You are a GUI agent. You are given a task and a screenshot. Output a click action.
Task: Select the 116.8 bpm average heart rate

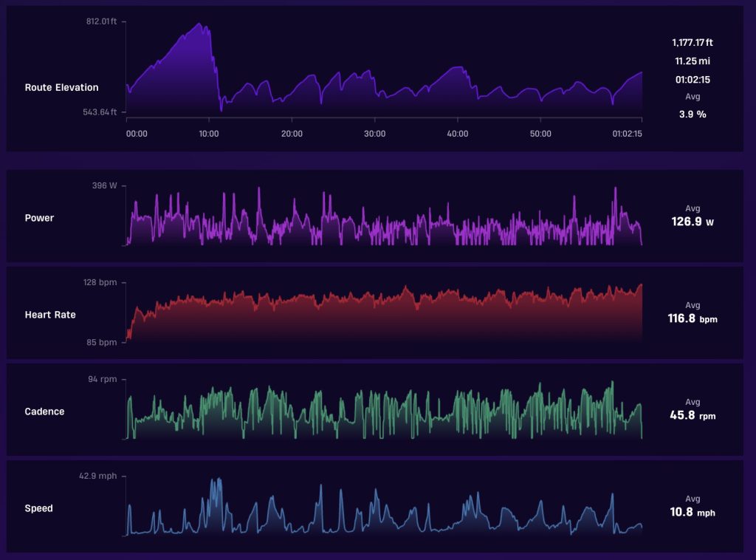[693, 318]
